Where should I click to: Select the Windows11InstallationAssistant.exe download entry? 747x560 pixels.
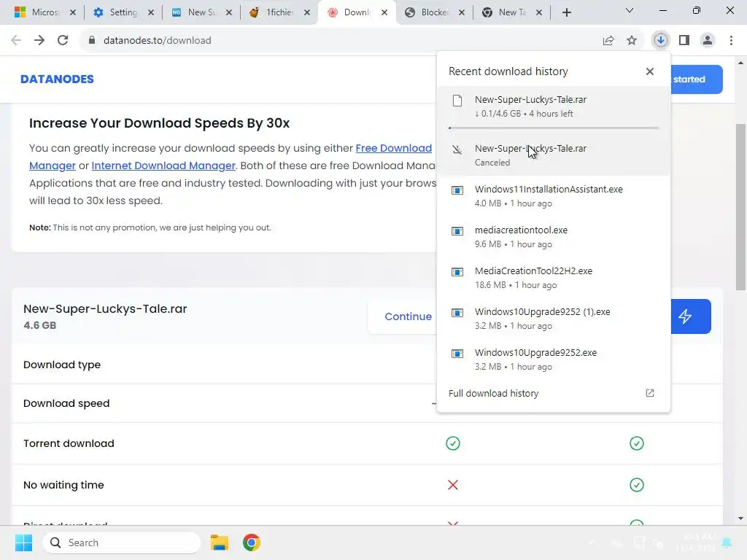554,195
